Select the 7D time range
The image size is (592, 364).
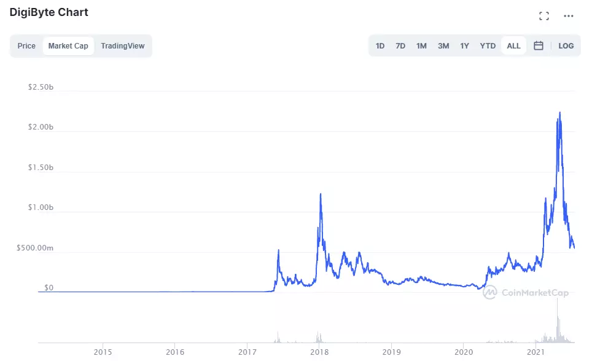(400, 45)
